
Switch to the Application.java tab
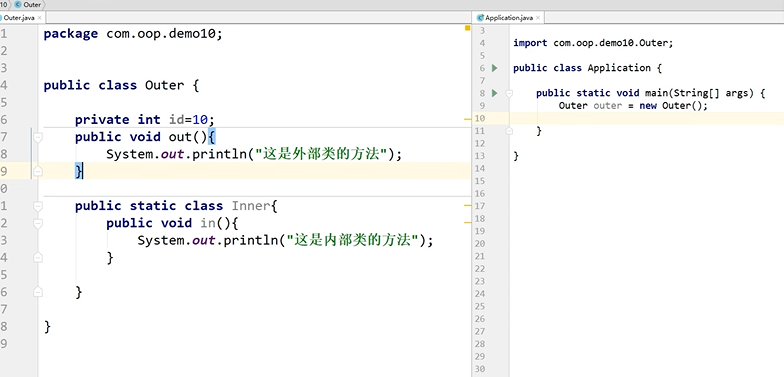(x=508, y=18)
